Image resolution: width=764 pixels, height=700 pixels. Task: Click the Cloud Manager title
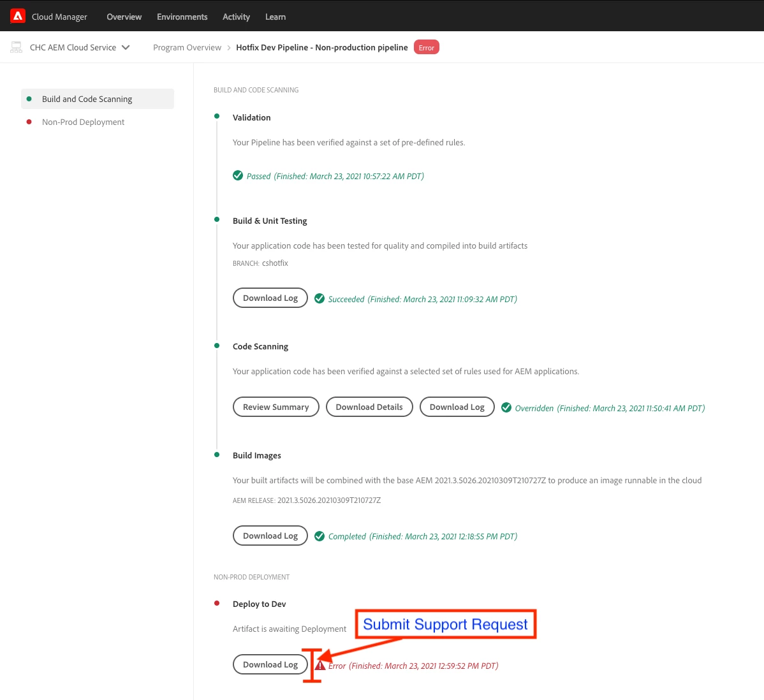(x=59, y=17)
